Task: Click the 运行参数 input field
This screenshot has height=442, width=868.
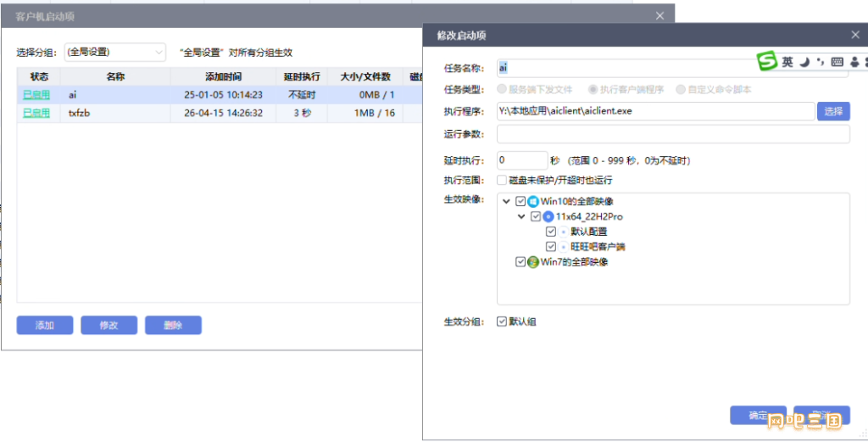Action: click(673, 134)
